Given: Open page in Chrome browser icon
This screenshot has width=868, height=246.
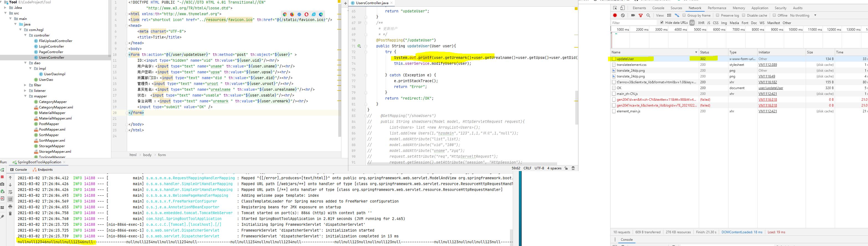Looking at the screenshot, I should click(x=285, y=14).
